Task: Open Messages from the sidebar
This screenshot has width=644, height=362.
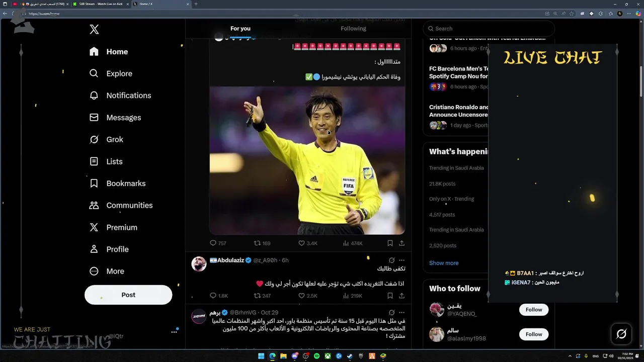Action: coord(115,118)
